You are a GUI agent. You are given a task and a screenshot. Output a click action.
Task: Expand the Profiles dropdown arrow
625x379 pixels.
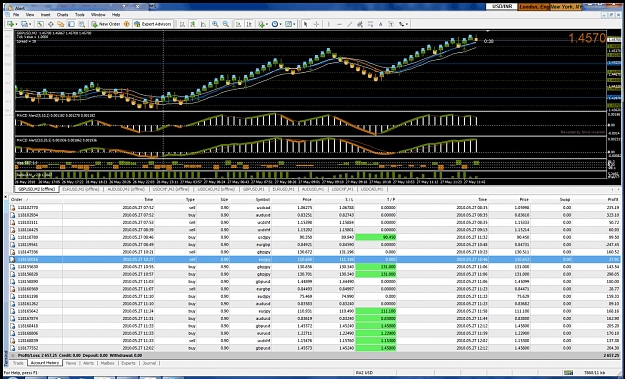coord(30,24)
